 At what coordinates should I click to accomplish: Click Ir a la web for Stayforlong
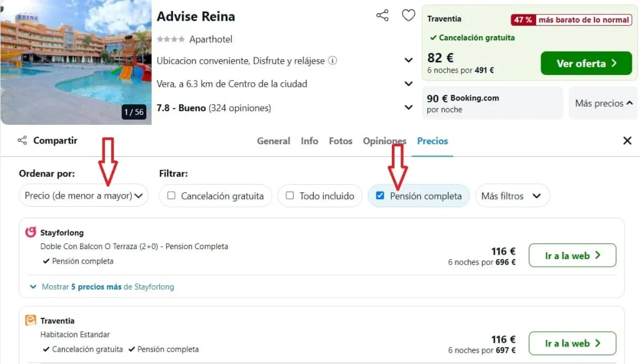pos(572,255)
